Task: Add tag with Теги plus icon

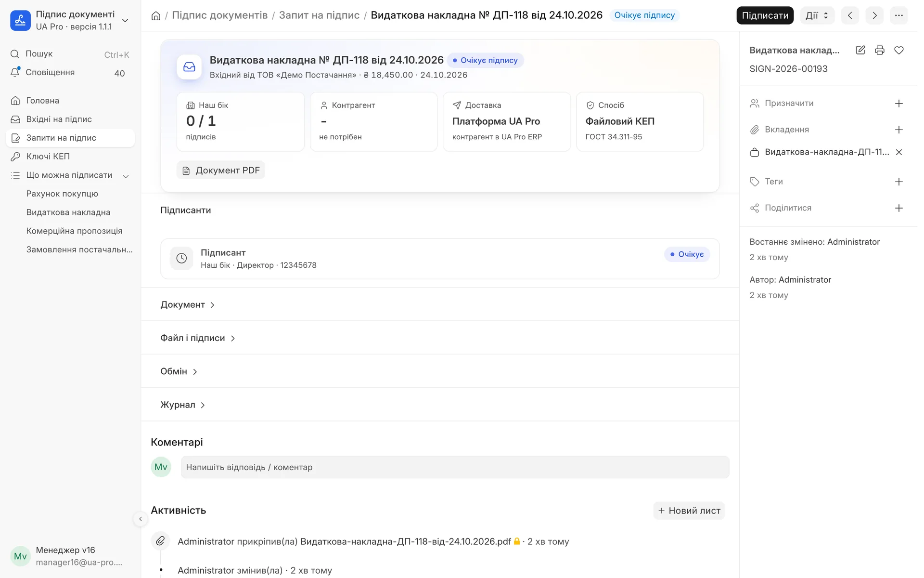Action: (x=898, y=182)
